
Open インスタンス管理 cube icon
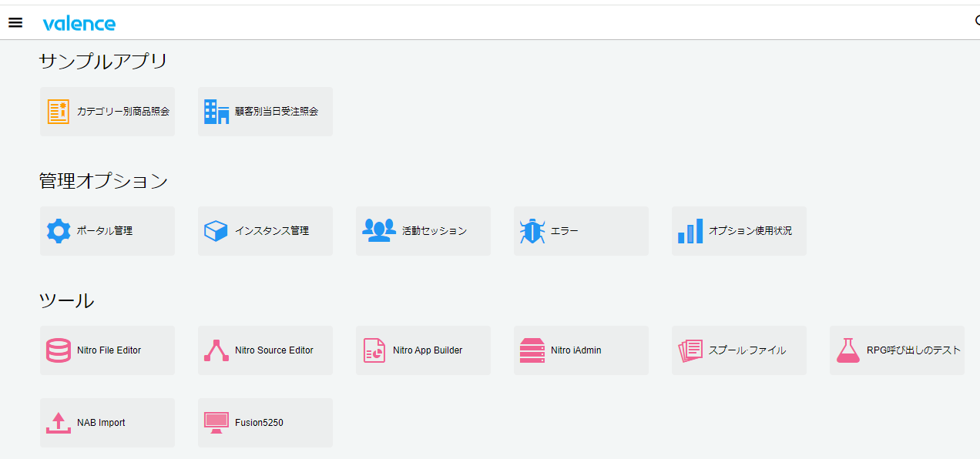pyautogui.click(x=216, y=231)
